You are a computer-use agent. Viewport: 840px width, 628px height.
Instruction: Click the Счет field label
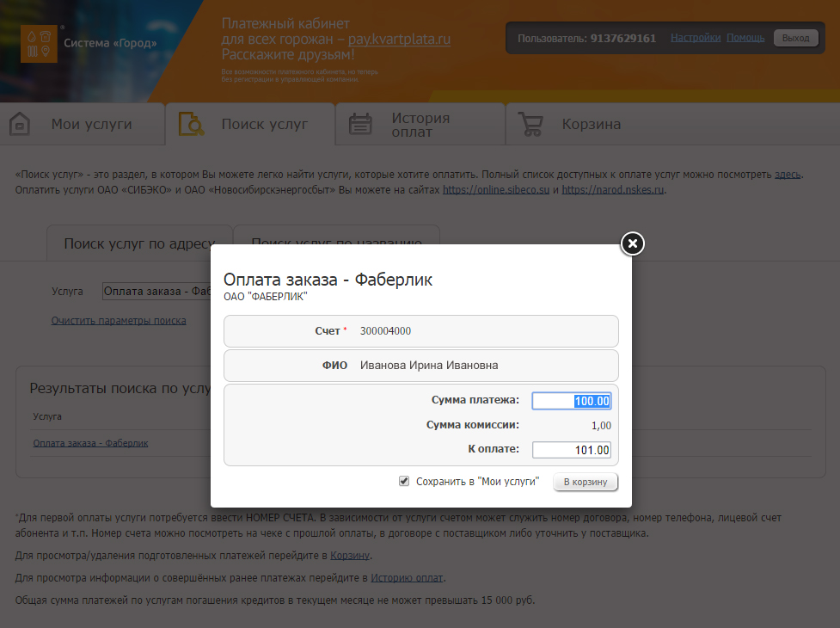pos(328,331)
